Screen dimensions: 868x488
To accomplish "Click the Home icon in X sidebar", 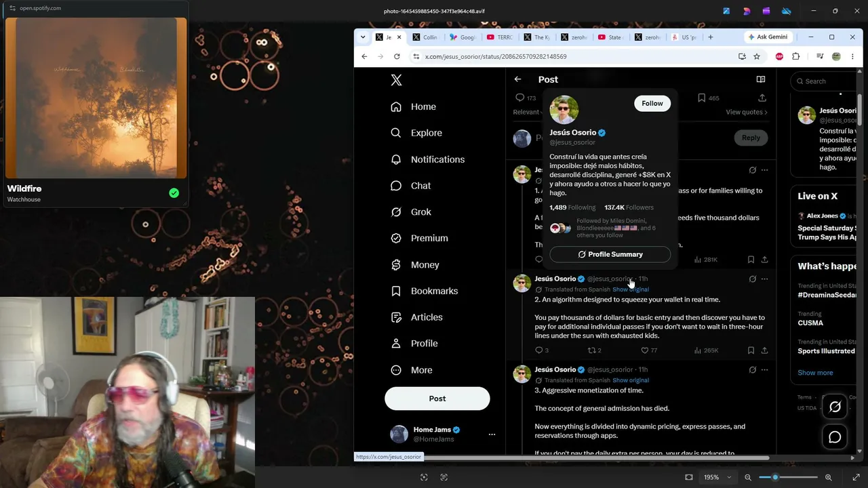I will pyautogui.click(x=396, y=106).
